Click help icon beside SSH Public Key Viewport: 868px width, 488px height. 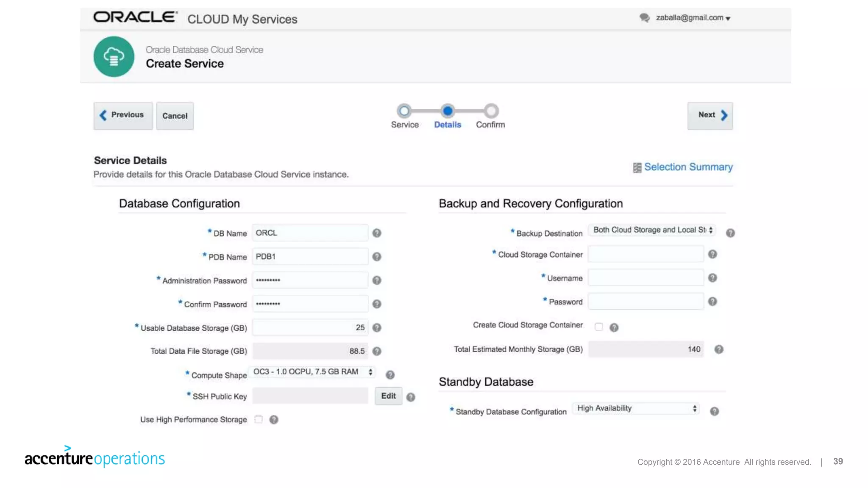[410, 397]
